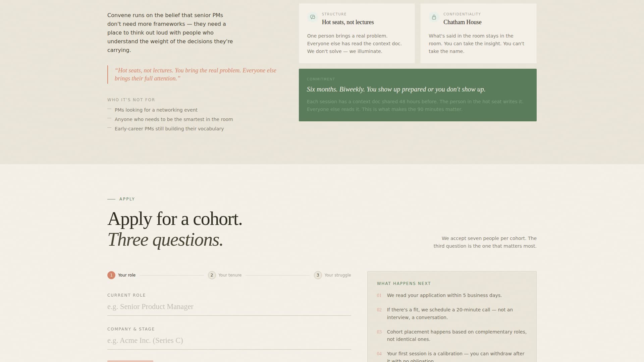Click the "Chatham House" card title
Image resolution: width=644 pixels, height=362 pixels.
pyautogui.click(x=462, y=22)
